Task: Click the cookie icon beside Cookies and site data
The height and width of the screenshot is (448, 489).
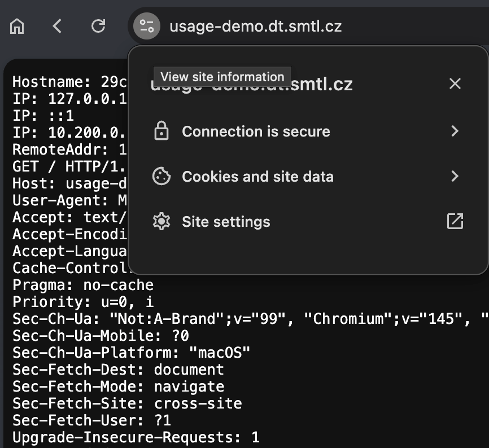Action: pyautogui.click(x=161, y=176)
